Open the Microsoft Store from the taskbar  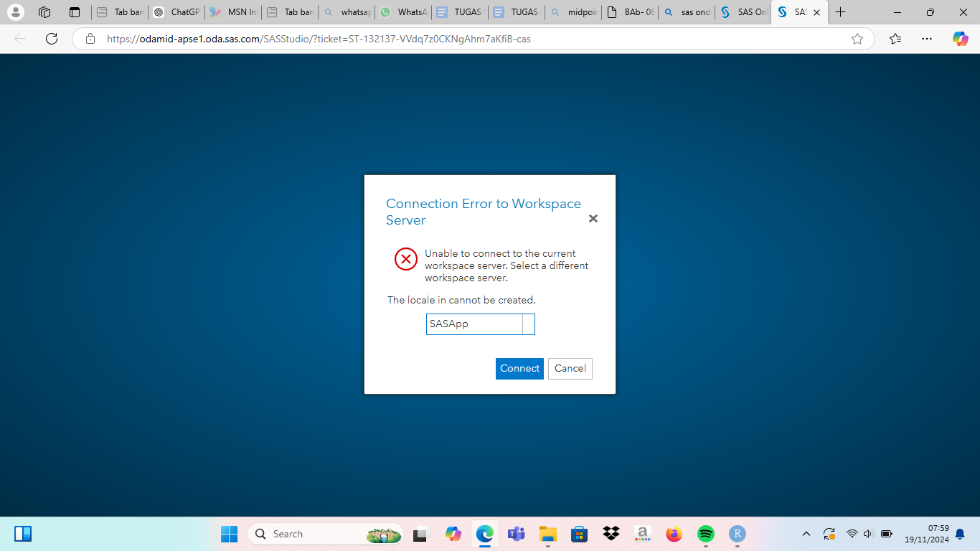pos(579,534)
